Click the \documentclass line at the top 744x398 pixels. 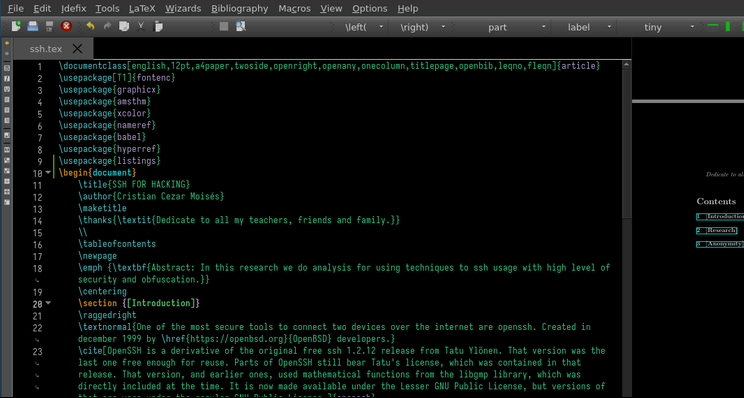coord(330,66)
